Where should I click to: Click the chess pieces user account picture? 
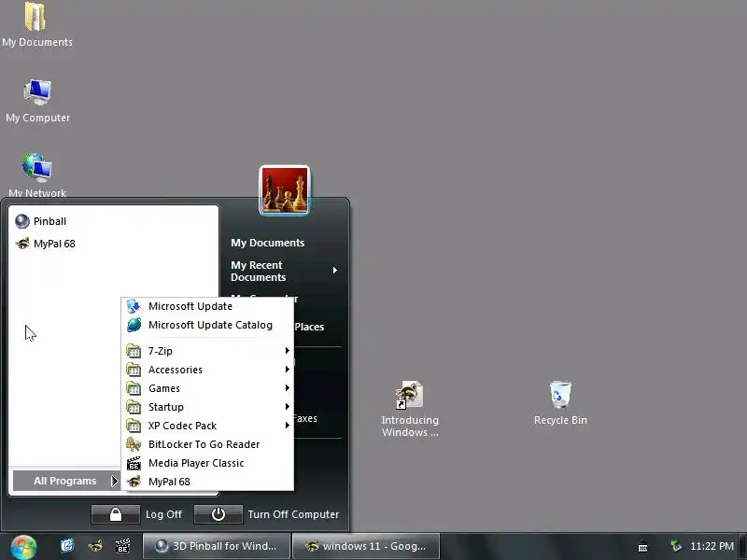tap(285, 190)
